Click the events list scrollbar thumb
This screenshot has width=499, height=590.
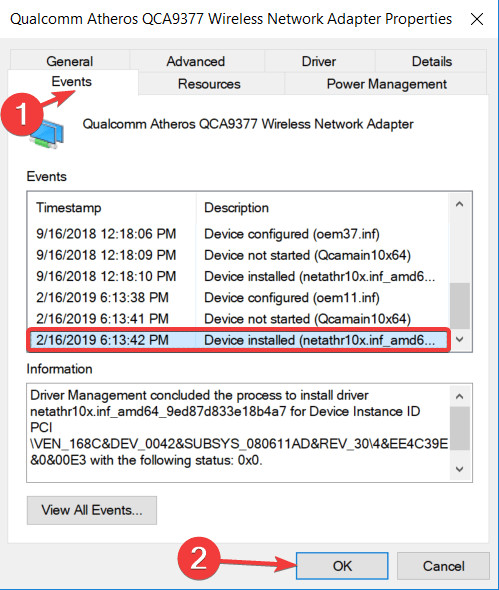[460, 306]
